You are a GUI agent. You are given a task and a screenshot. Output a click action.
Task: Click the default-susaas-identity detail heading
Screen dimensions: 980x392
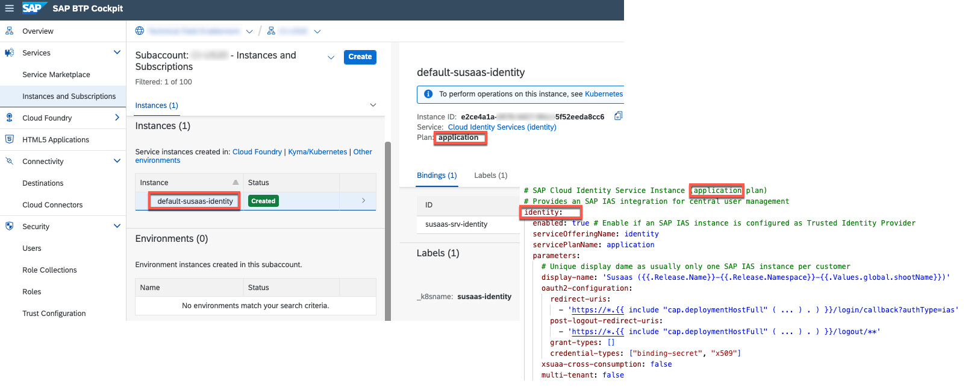coord(471,72)
